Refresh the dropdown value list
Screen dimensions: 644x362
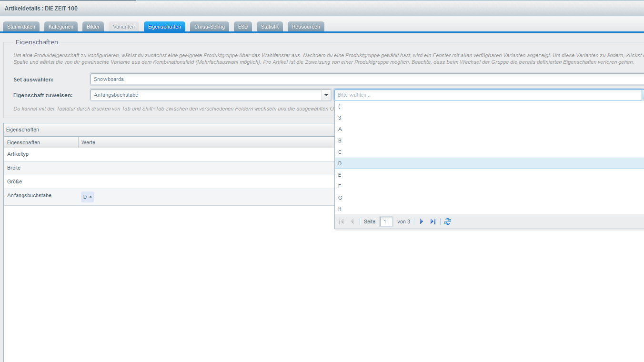447,221
